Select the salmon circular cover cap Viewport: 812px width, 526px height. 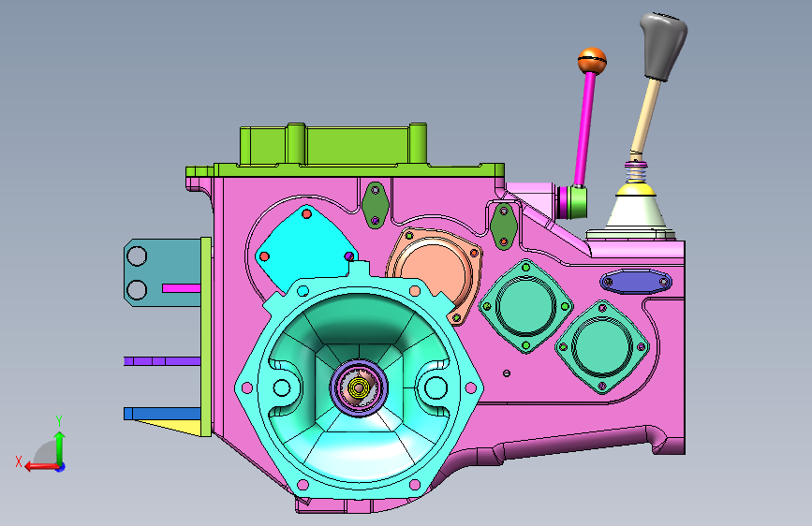point(434,270)
